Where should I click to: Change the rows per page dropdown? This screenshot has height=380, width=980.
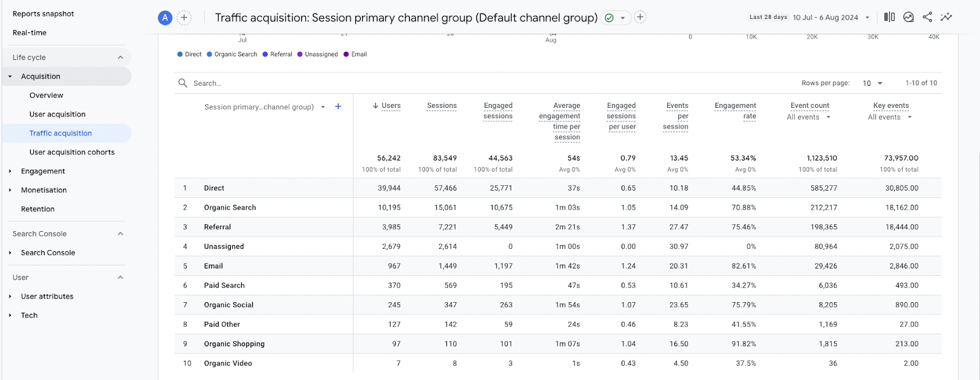pos(873,83)
